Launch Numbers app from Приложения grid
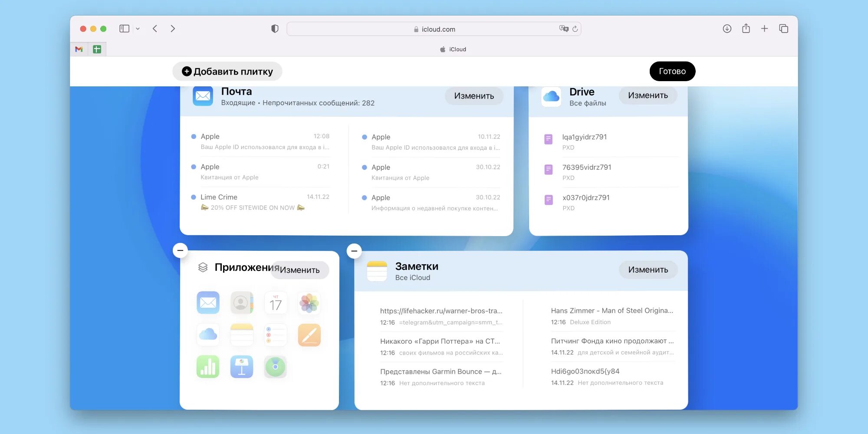868x434 pixels. (x=208, y=367)
